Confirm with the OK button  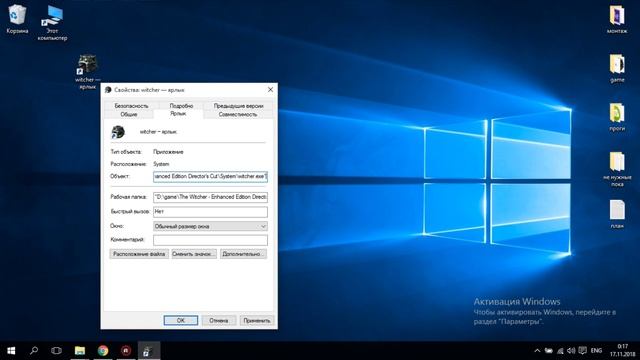(x=181, y=320)
